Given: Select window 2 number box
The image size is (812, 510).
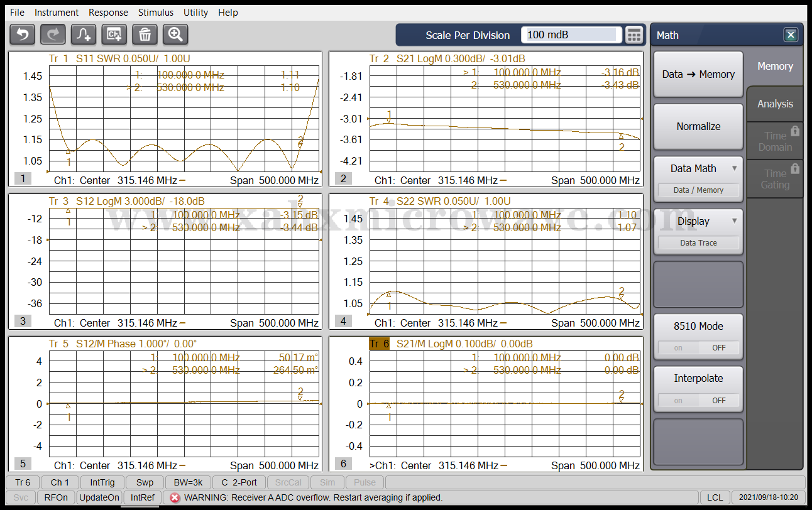Looking at the screenshot, I should (343, 178).
